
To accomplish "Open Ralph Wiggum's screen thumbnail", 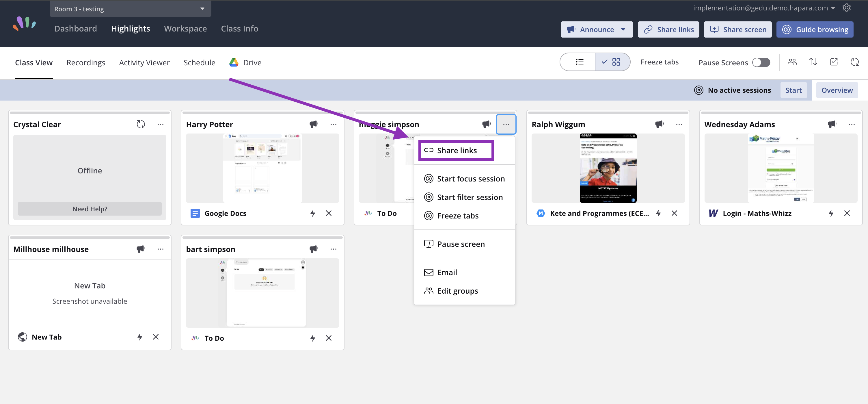I will (x=608, y=168).
